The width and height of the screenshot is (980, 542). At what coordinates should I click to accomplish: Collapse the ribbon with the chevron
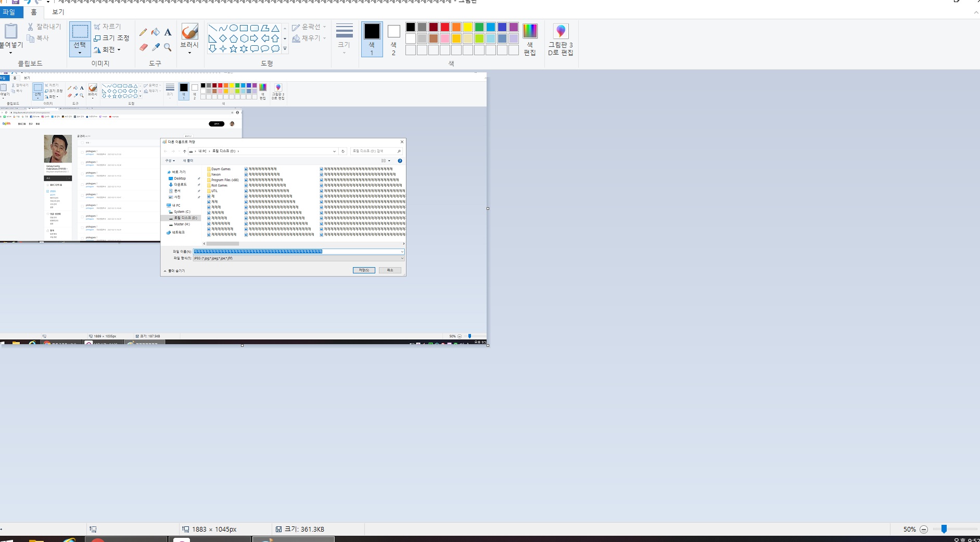click(976, 12)
